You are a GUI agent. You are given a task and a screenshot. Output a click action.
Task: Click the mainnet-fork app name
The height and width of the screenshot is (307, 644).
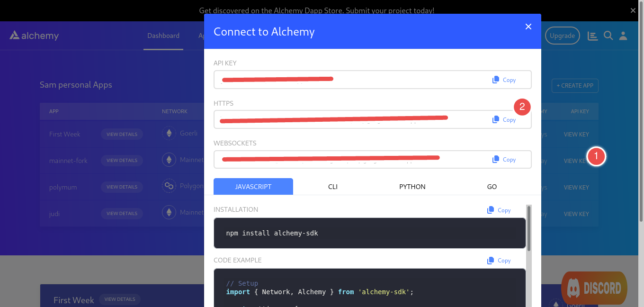(68, 161)
